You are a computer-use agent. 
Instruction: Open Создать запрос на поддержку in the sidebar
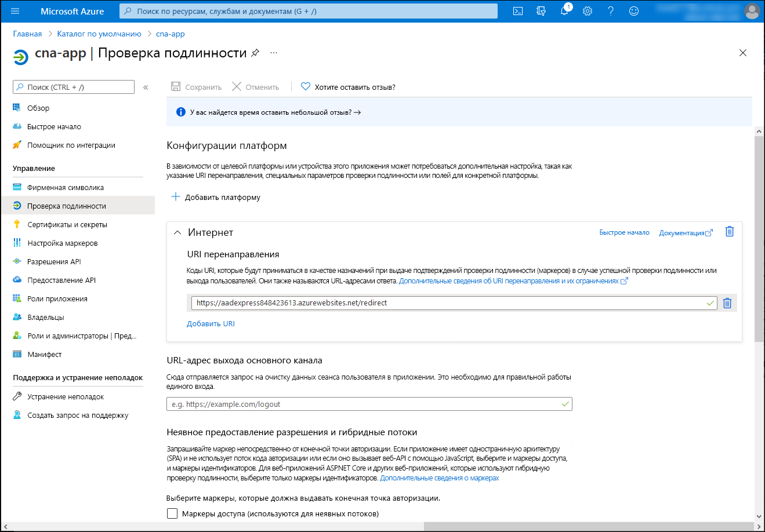coord(78,415)
